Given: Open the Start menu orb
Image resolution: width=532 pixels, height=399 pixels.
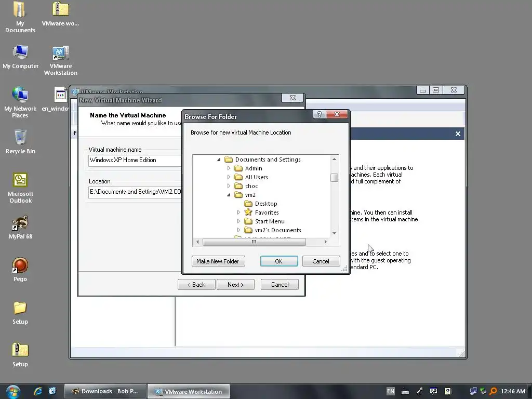Looking at the screenshot, I should (13, 392).
